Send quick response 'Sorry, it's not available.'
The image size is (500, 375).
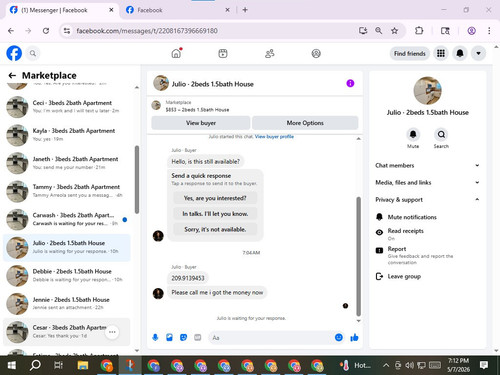[x=215, y=229]
